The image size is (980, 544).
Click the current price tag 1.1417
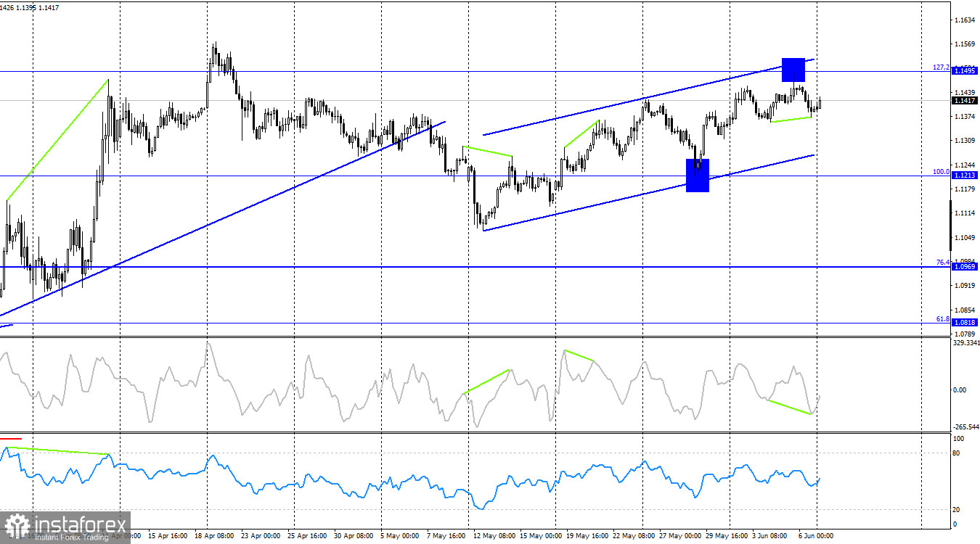(965, 101)
